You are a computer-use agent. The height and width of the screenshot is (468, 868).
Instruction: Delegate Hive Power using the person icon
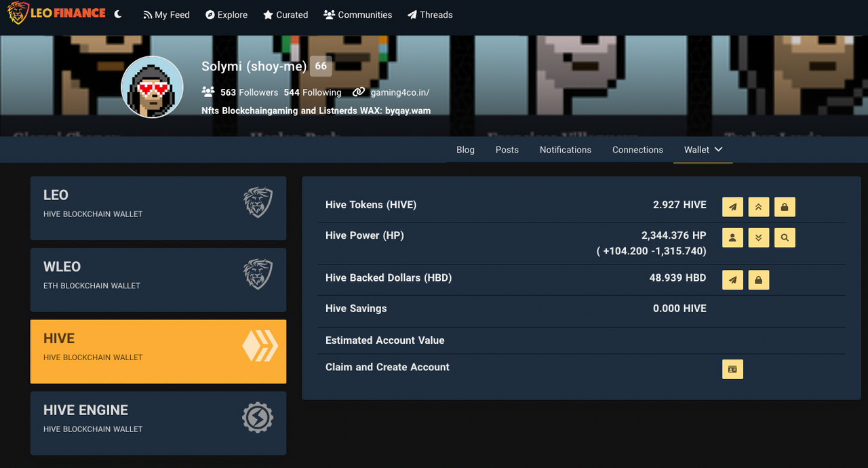[x=732, y=237]
